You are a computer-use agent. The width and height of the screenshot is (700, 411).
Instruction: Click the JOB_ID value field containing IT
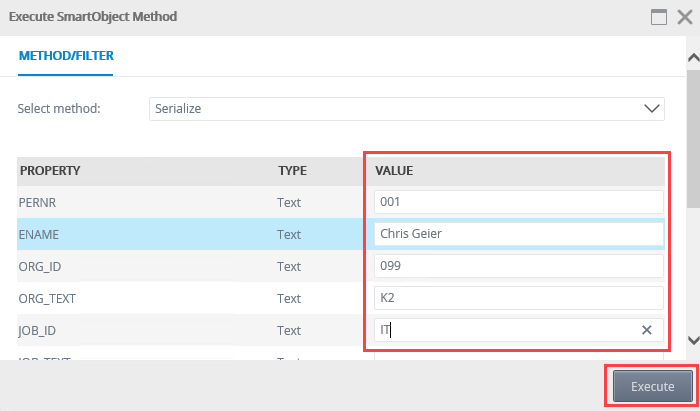[519, 330]
